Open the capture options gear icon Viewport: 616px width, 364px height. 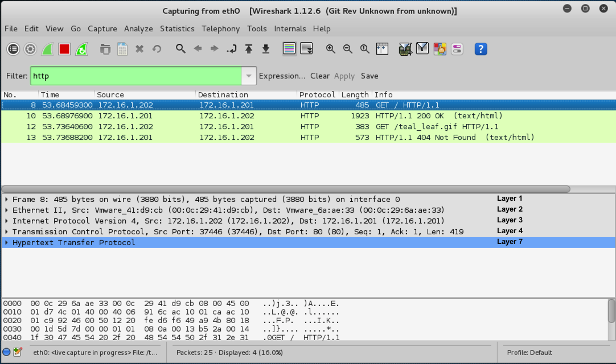click(x=30, y=49)
